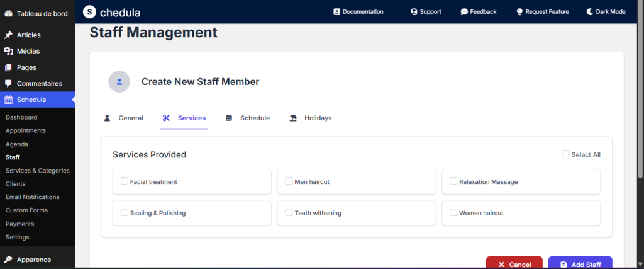The width and height of the screenshot is (644, 269).
Task: Click the Schedula S logo
Action: point(90,11)
